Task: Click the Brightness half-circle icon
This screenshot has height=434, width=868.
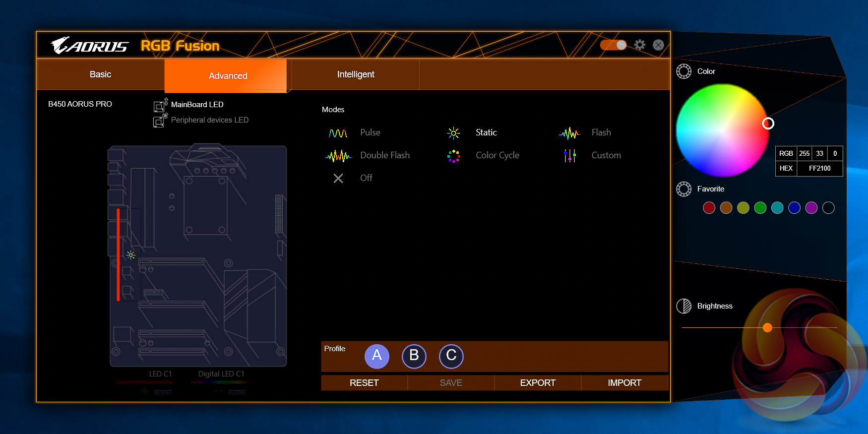Action: [x=684, y=306]
